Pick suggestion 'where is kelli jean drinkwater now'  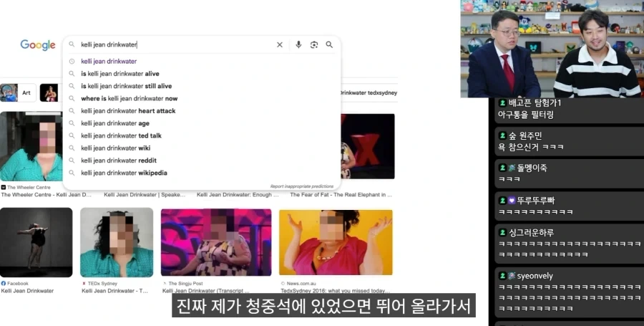coord(130,98)
